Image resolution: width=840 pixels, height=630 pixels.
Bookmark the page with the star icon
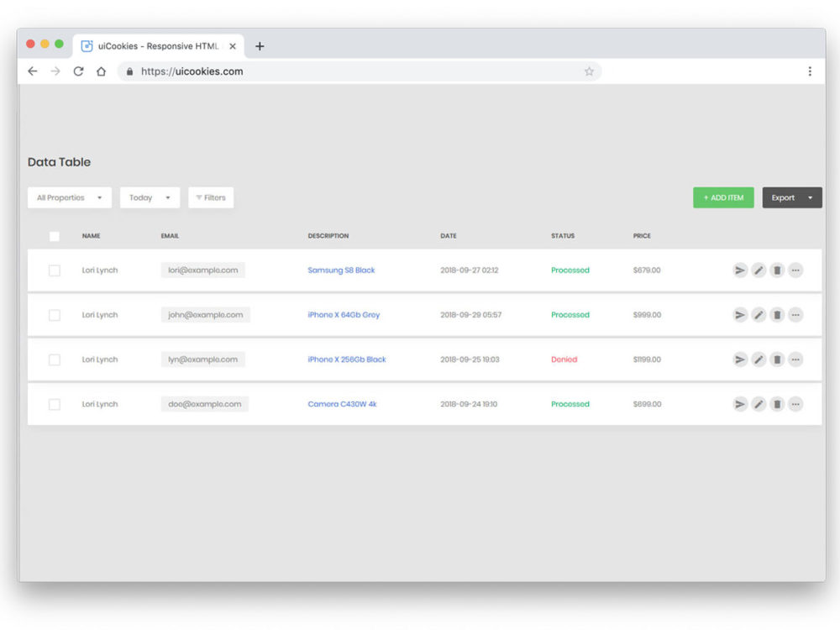pyautogui.click(x=589, y=71)
